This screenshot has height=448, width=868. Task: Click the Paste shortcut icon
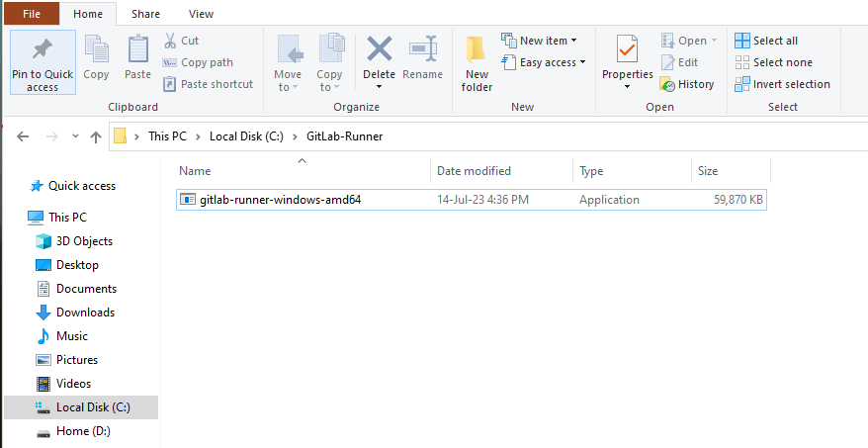point(169,84)
